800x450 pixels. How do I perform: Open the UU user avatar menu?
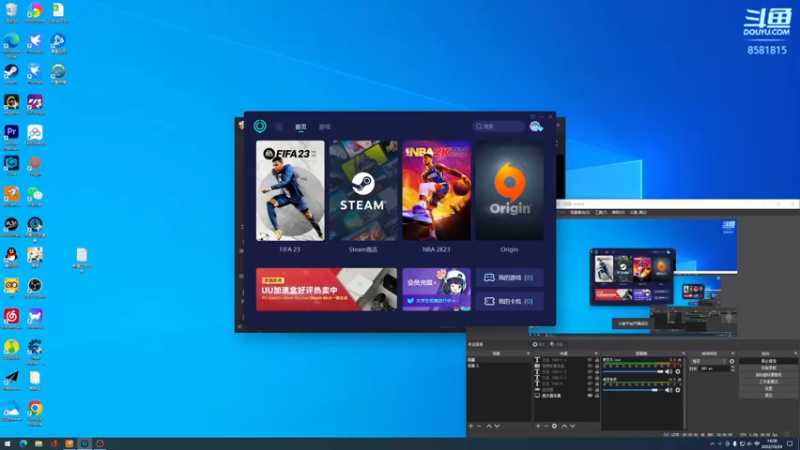(x=536, y=127)
